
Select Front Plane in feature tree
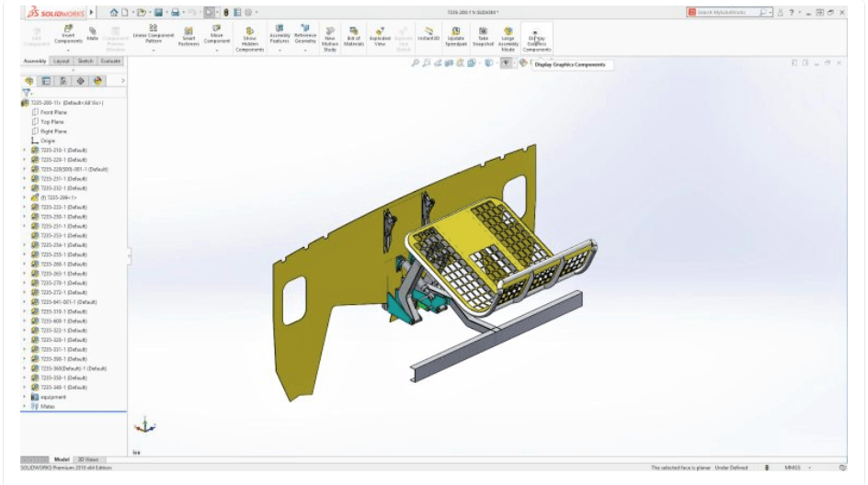(53, 112)
